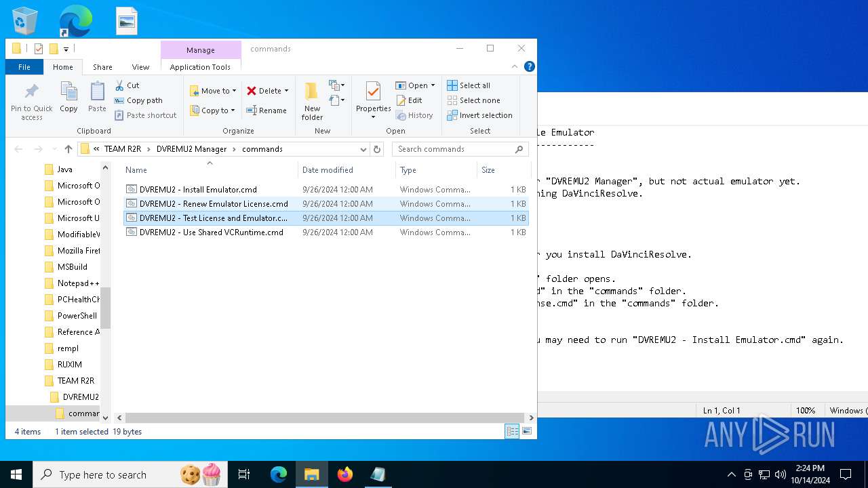
Task: Create a New folder
Action: (x=312, y=102)
